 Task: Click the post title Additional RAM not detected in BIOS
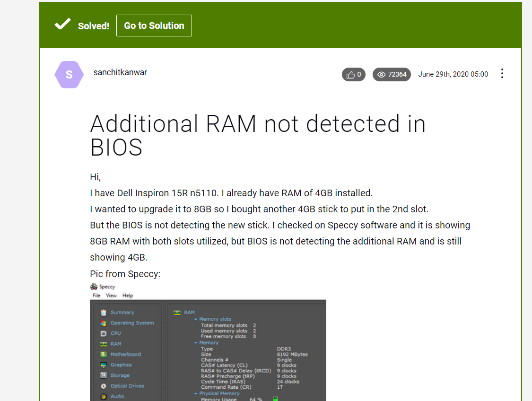point(258,135)
